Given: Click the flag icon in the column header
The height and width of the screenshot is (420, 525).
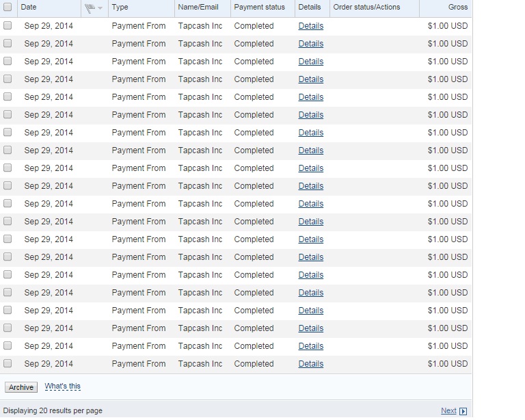Looking at the screenshot, I should click(x=90, y=8).
